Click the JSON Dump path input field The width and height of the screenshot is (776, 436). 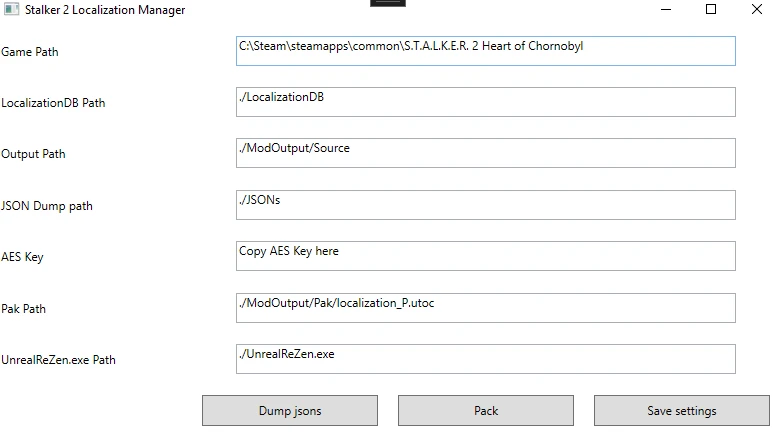(485, 205)
